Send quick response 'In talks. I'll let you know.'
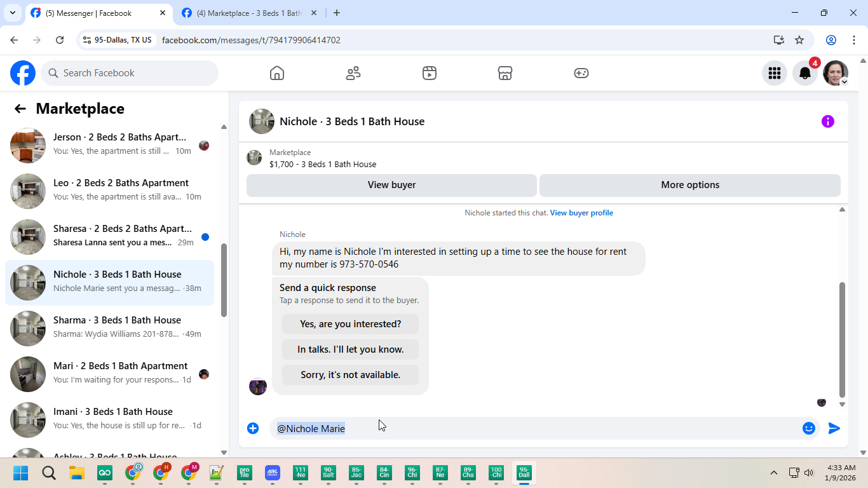Image resolution: width=868 pixels, height=488 pixels. point(351,349)
